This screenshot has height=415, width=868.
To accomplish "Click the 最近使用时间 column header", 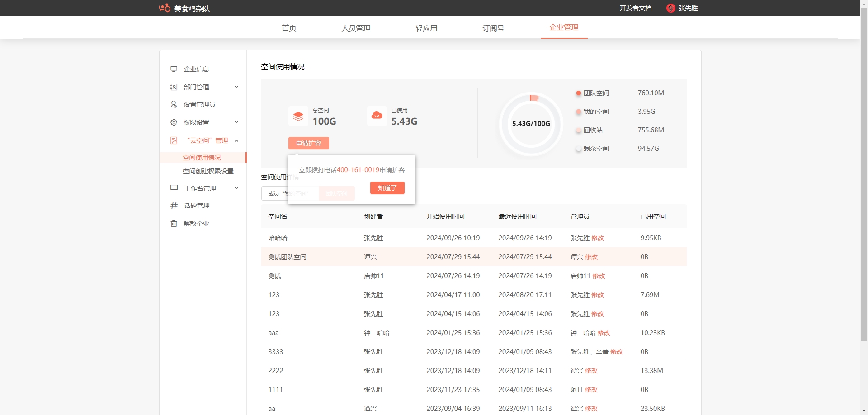I will point(518,216).
